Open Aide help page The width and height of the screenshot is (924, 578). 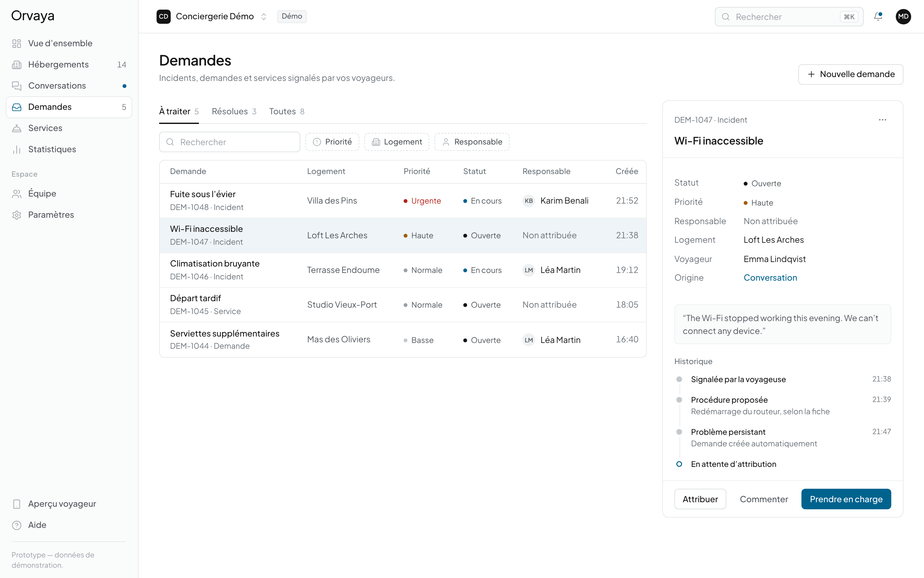(x=69, y=525)
